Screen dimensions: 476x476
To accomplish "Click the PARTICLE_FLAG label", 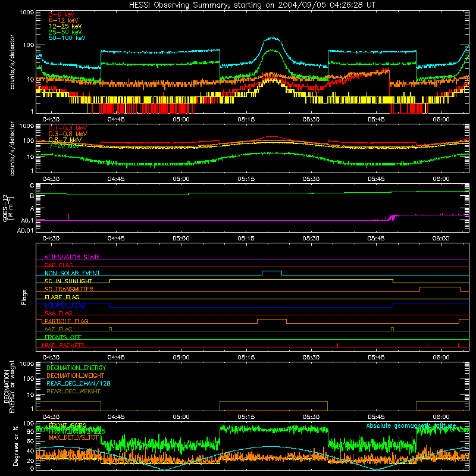I will (67, 321).
